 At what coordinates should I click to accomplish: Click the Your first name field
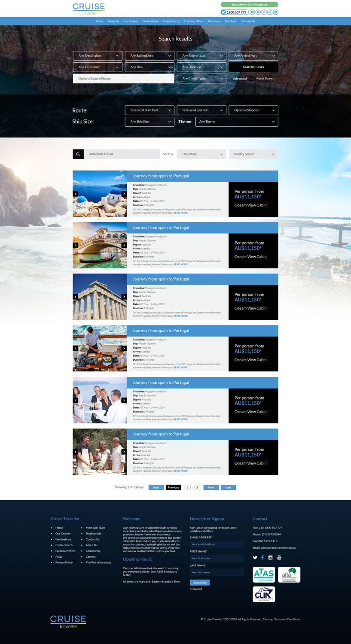pos(217,558)
